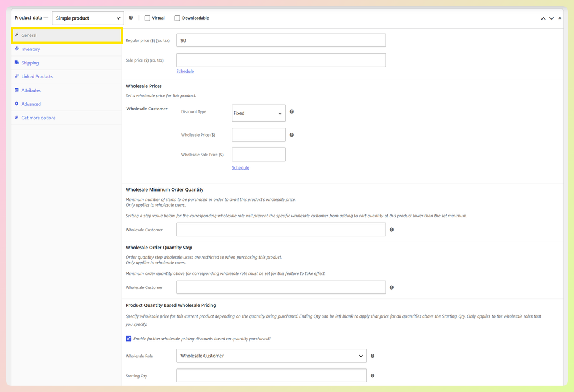Click the Discount Type label
The height and width of the screenshot is (392, 574).
(193, 111)
